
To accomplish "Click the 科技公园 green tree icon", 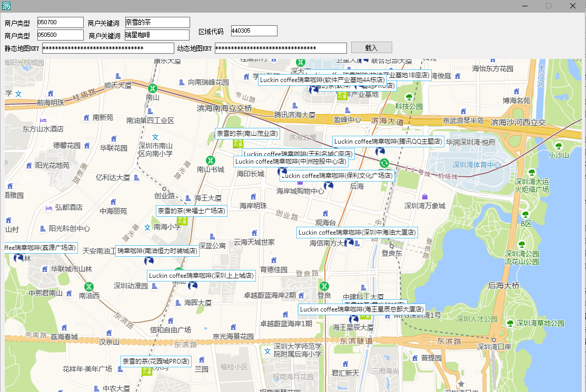I will [409, 97].
